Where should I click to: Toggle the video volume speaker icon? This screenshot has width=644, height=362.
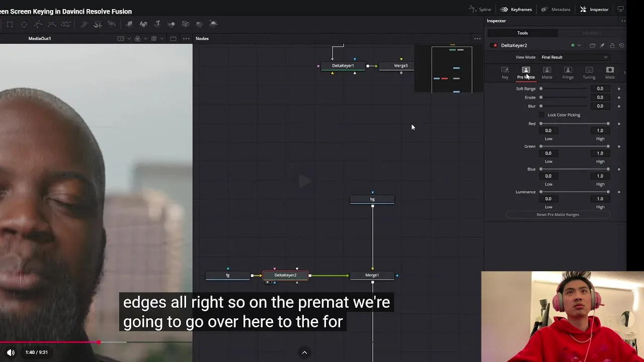[11, 352]
